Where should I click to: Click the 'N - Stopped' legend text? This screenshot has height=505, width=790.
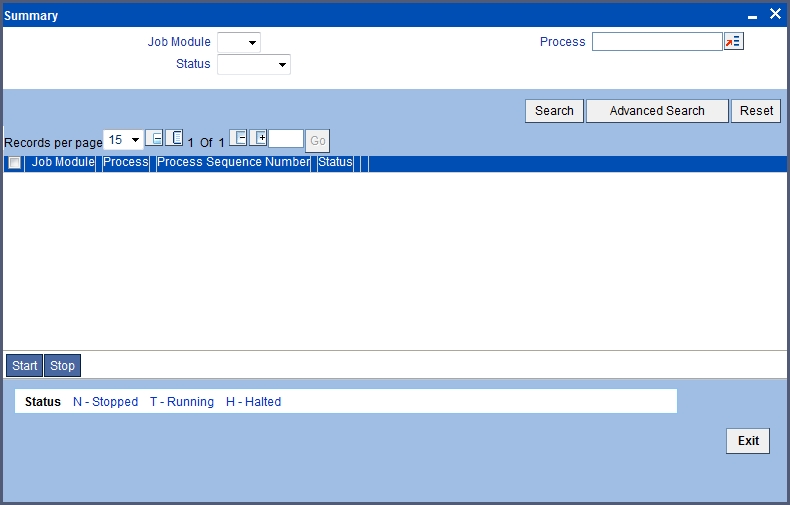point(105,402)
